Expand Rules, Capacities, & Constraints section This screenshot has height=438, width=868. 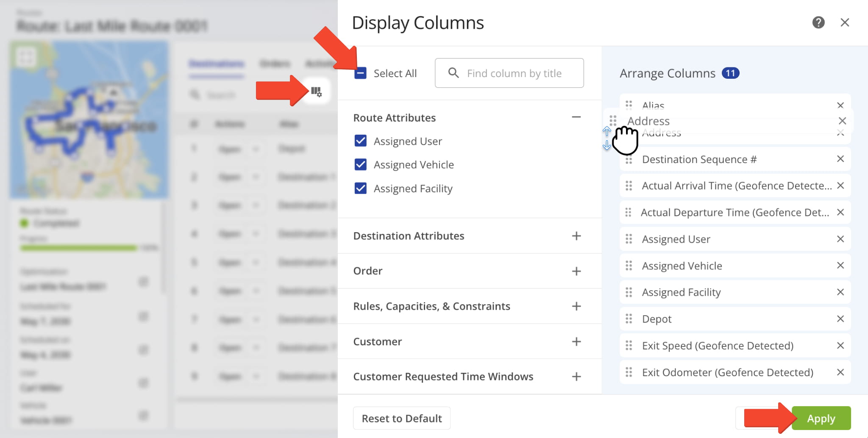(x=576, y=306)
